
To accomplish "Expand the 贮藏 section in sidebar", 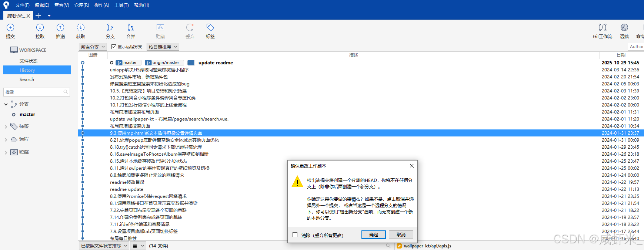I will coord(6,152).
